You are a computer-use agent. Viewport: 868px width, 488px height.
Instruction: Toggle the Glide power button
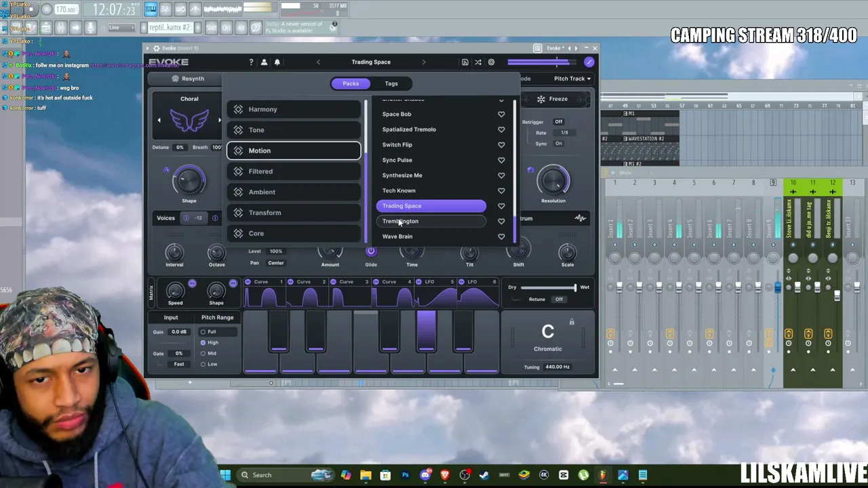371,251
